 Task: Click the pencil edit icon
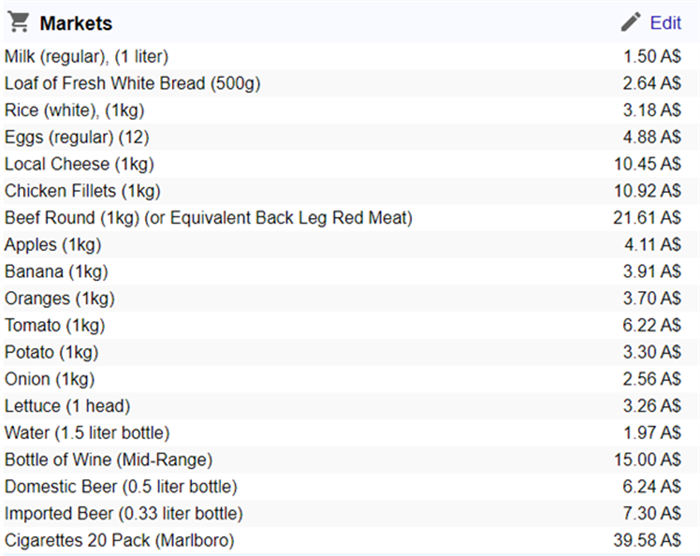click(x=630, y=22)
